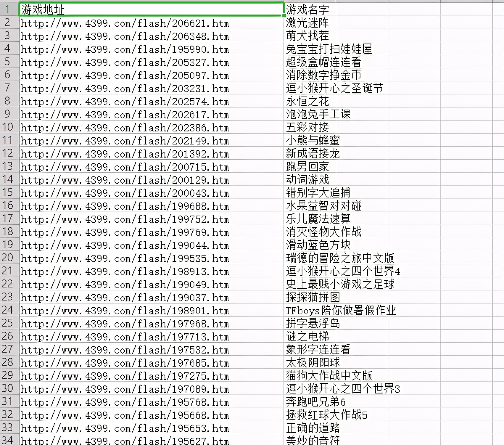Select row header 10
This screenshot has height=445, width=504.
pyautogui.click(x=8, y=127)
